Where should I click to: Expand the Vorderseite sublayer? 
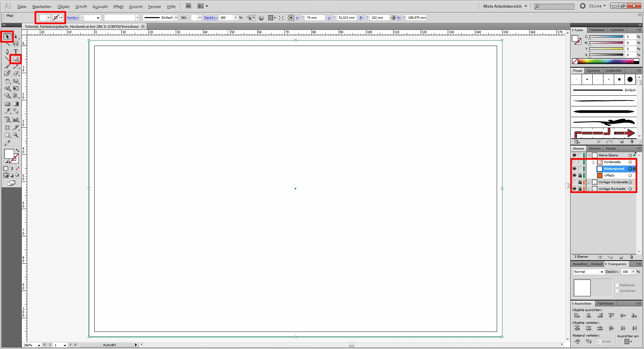point(594,162)
